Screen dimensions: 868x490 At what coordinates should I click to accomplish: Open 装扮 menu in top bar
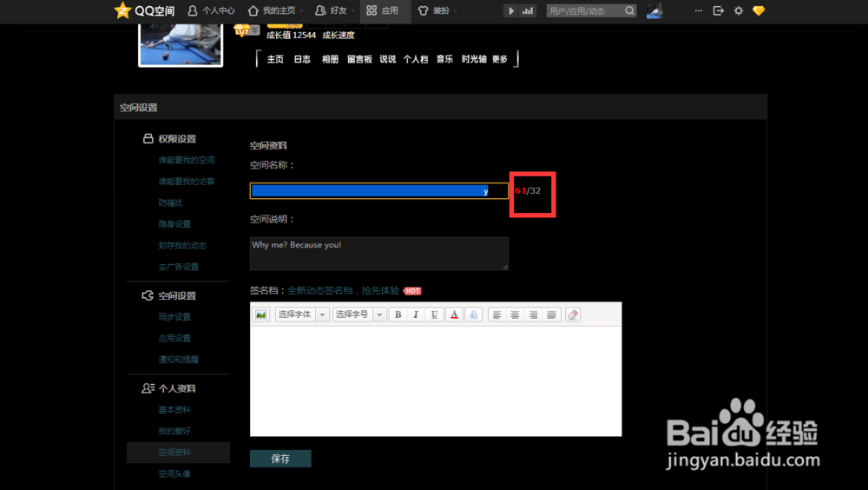437,10
